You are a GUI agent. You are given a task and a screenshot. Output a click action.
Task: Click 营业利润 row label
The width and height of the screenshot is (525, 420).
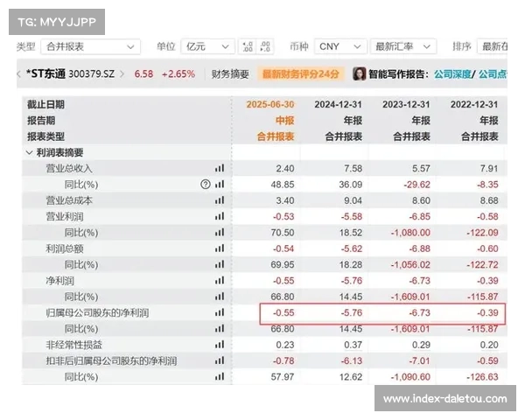pos(65,216)
